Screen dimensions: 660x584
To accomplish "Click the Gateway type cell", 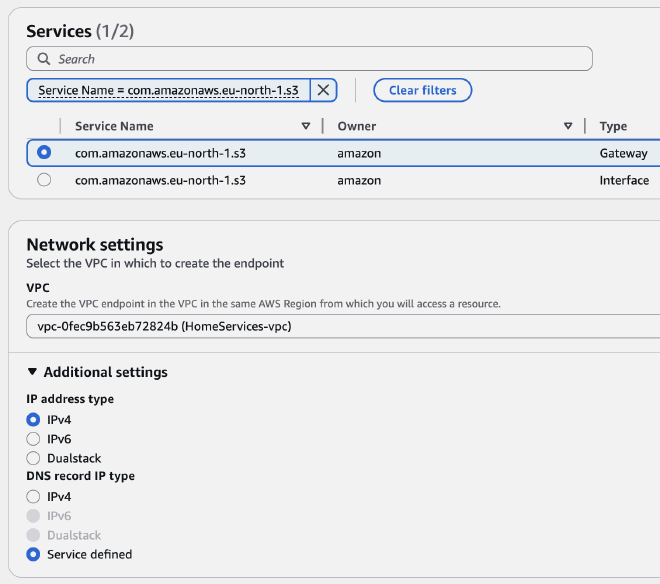I will click(623, 153).
